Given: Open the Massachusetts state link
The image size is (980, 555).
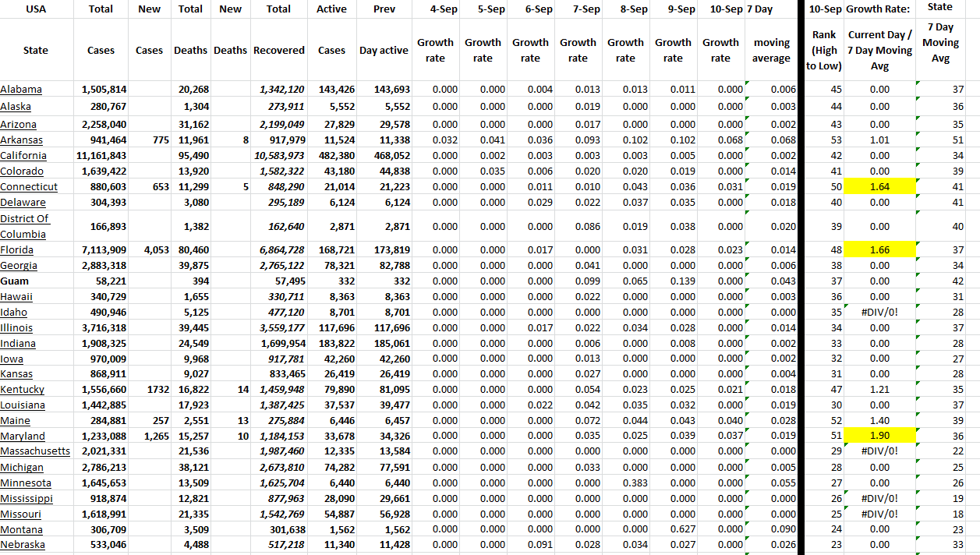Looking at the screenshot, I should 35,451.
